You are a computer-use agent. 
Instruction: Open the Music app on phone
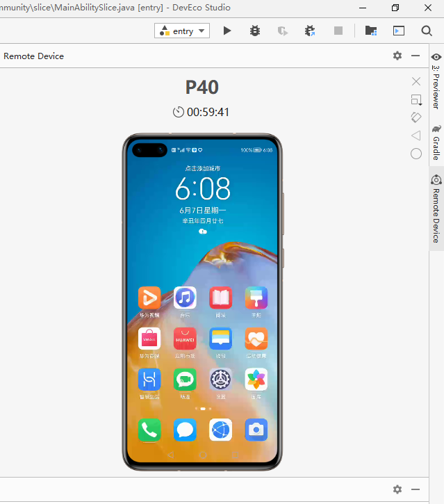[185, 298]
